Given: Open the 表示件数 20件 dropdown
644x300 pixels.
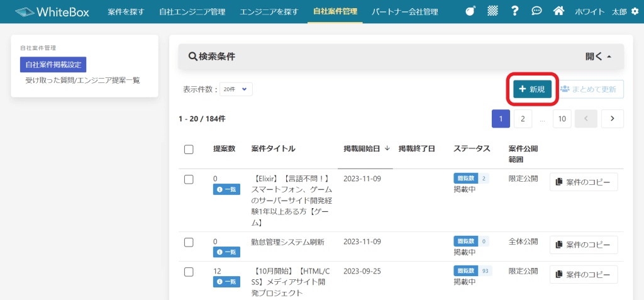Looking at the screenshot, I should point(236,89).
